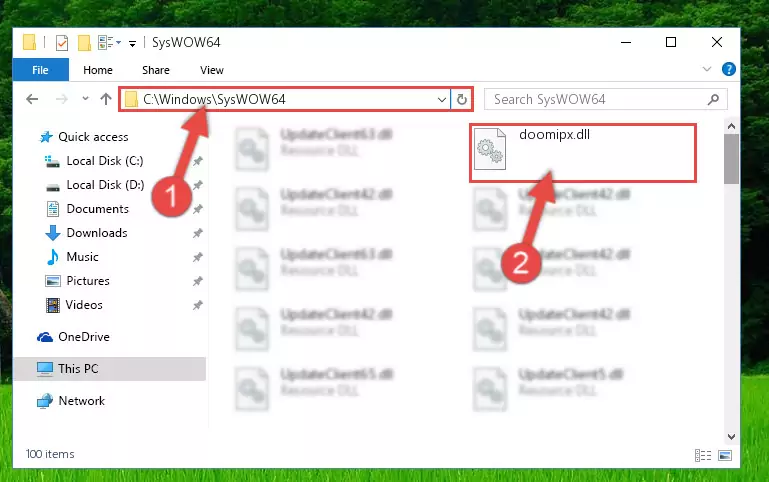Click the pin icon next to Downloads
The height and width of the screenshot is (482, 769).
(x=198, y=233)
